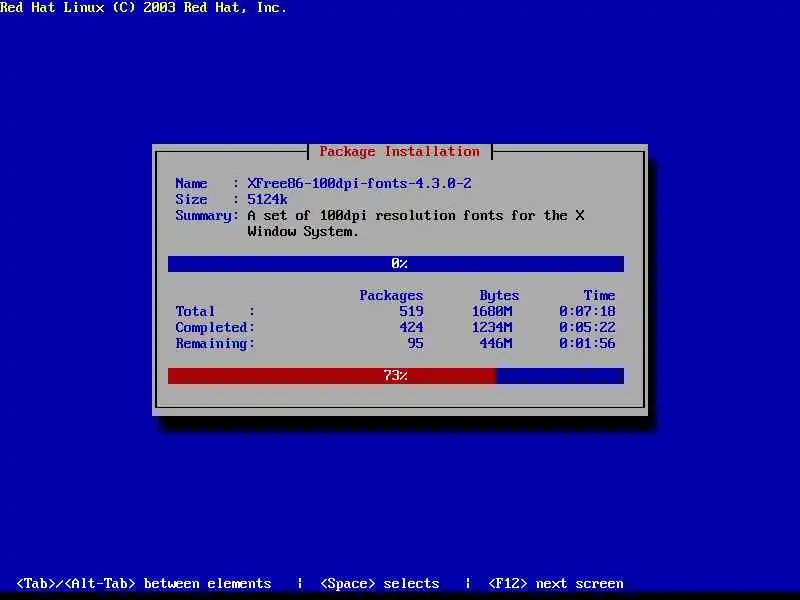Select the 'Package Installation' dialog title
The image size is (800, 600).
tap(399, 152)
